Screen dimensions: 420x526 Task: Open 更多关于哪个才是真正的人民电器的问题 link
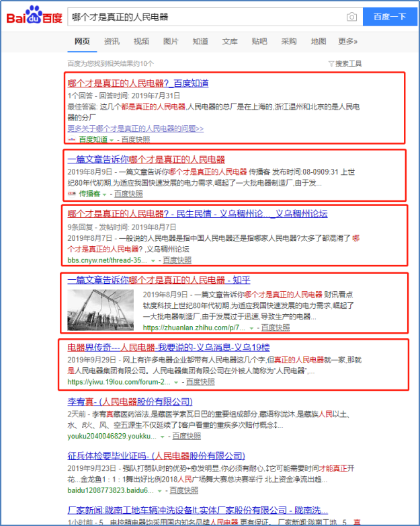click(136, 128)
